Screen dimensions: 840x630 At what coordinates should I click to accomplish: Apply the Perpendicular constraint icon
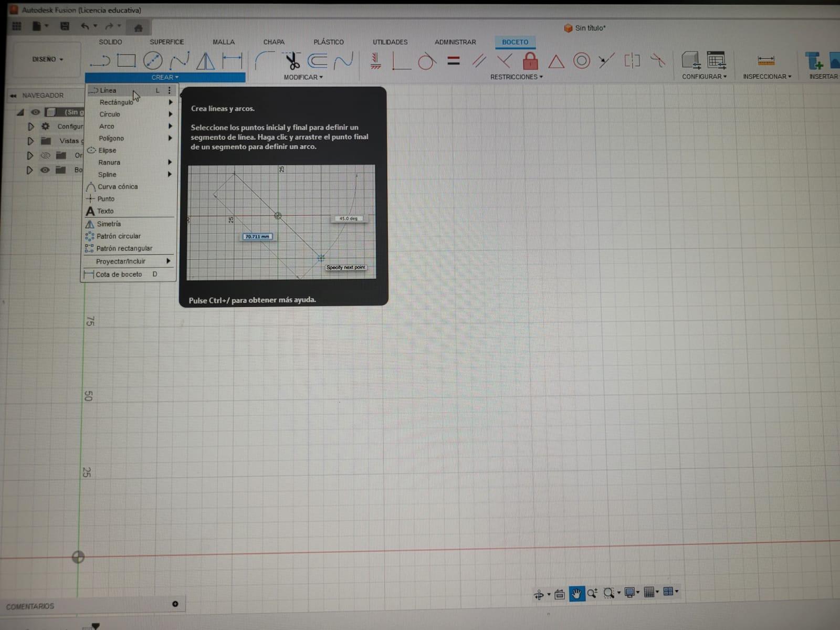coord(504,61)
